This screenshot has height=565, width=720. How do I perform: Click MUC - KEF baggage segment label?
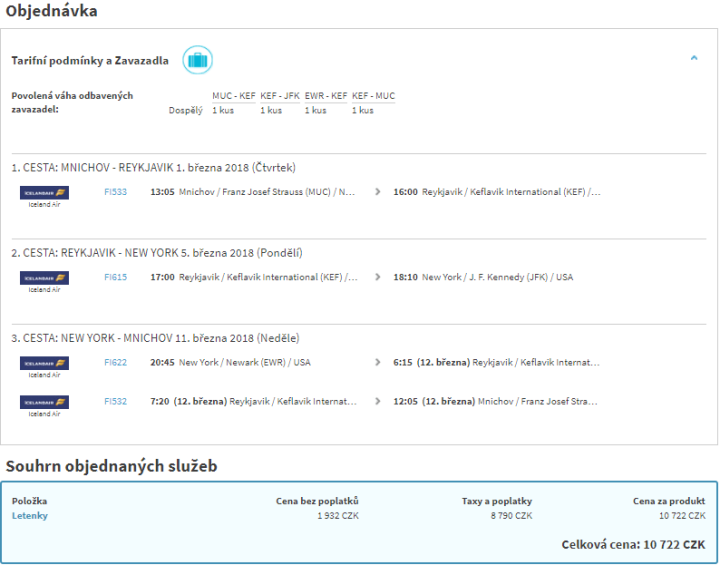232,96
